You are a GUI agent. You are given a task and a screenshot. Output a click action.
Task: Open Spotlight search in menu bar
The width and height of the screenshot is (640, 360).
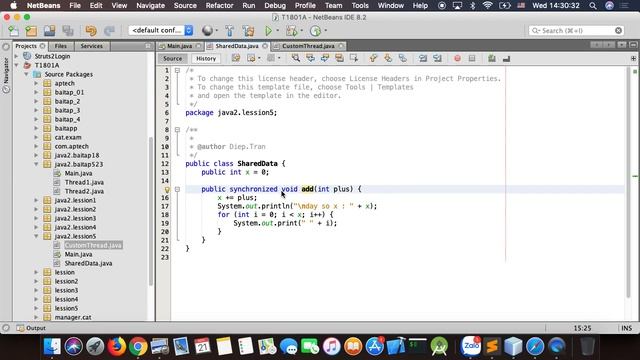[593, 6]
